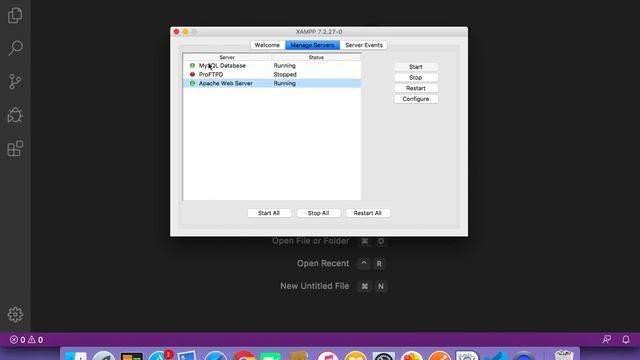Click the green status icon beside MySQL Database

(192, 65)
